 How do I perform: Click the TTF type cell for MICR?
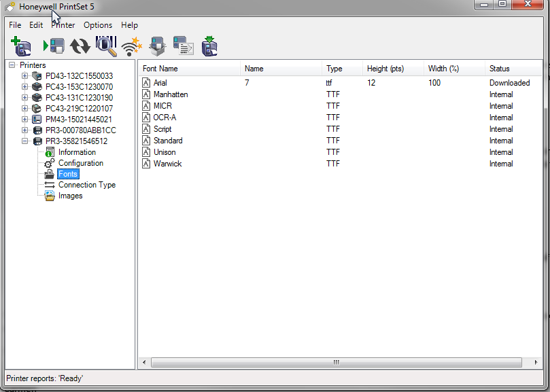[333, 106]
